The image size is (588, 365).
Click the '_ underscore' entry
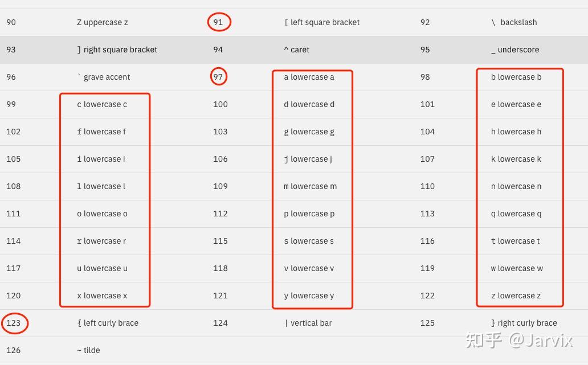pos(515,50)
